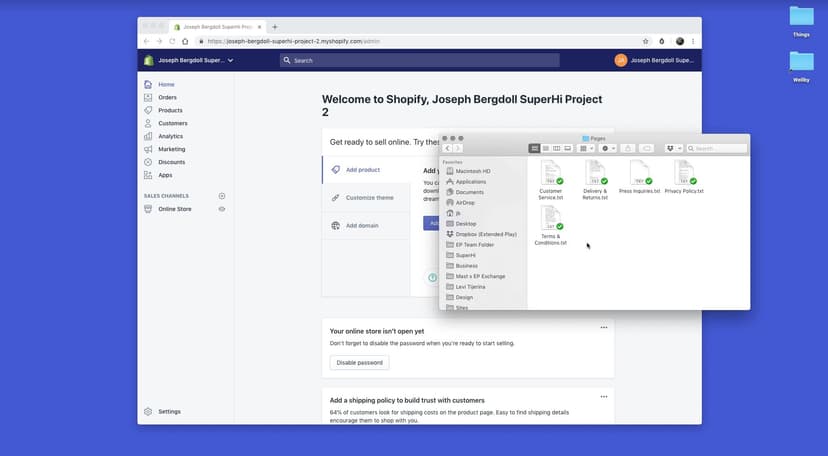Add a sales channel with plus button
The width and height of the screenshot is (828, 456).
[x=222, y=196]
